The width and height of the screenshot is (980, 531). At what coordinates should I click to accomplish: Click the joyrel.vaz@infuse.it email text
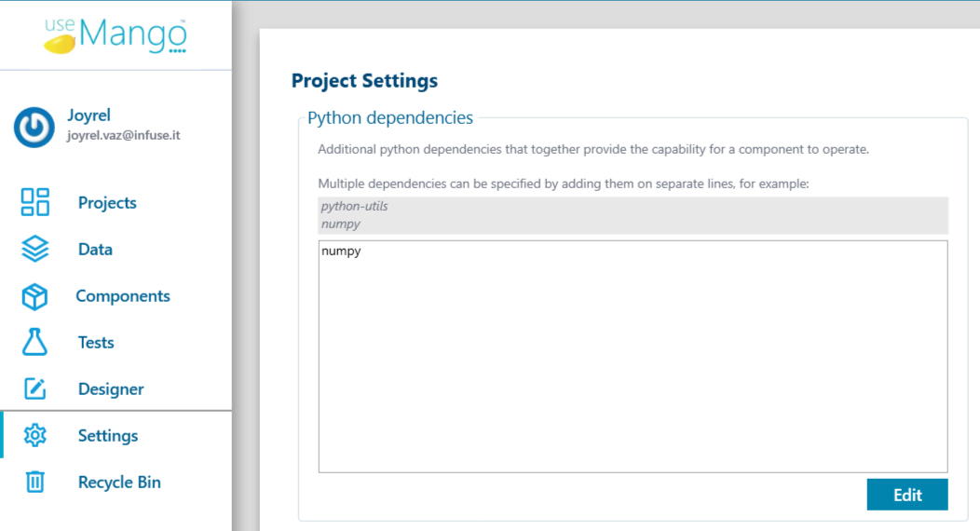pos(124,136)
